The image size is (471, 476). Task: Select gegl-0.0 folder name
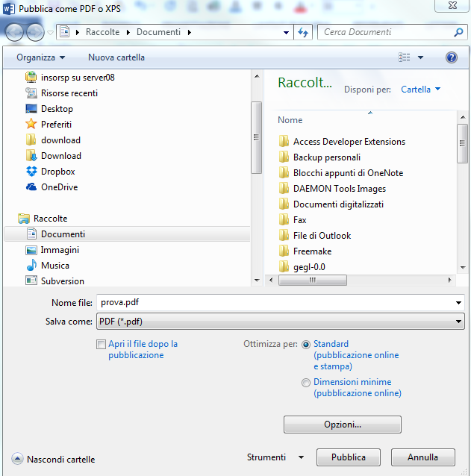tap(309, 267)
